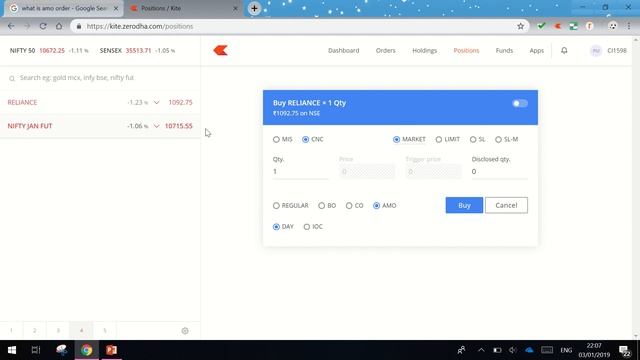This screenshot has height=360, width=640.
Task: Open the Holdings page
Action: tap(424, 51)
